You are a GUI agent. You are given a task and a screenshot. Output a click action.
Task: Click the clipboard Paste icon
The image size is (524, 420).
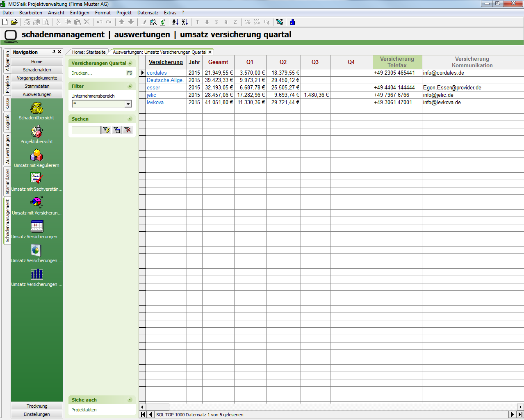(x=77, y=22)
